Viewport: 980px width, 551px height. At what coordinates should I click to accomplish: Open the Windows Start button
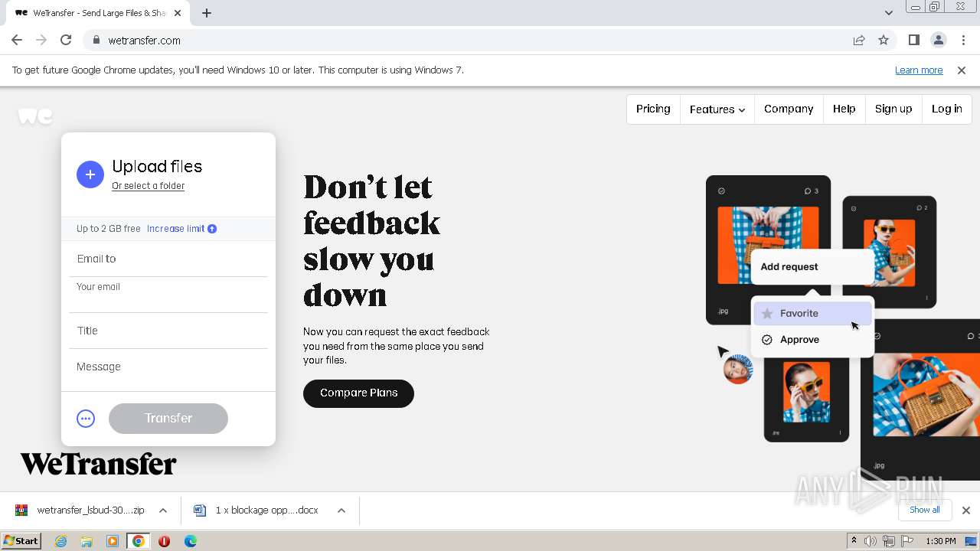(x=21, y=541)
